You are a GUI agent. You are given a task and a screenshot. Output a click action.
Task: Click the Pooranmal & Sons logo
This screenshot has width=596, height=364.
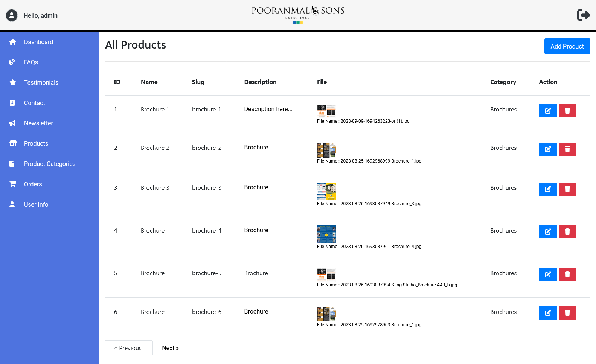click(x=298, y=15)
